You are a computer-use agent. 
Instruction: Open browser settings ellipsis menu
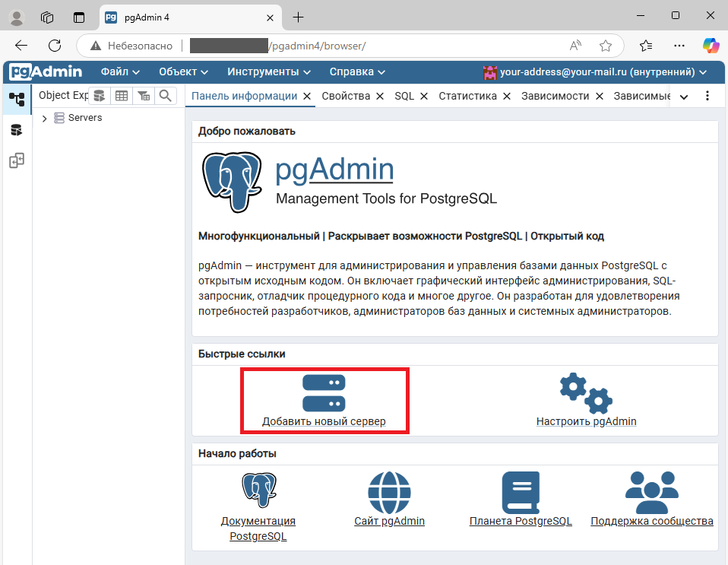(679, 46)
